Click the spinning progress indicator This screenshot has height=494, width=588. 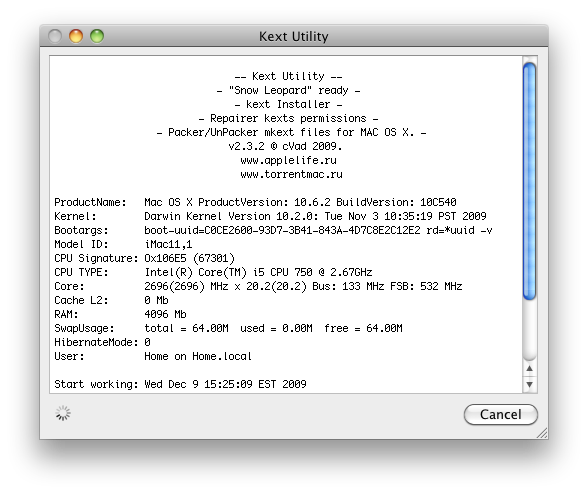(63, 413)
